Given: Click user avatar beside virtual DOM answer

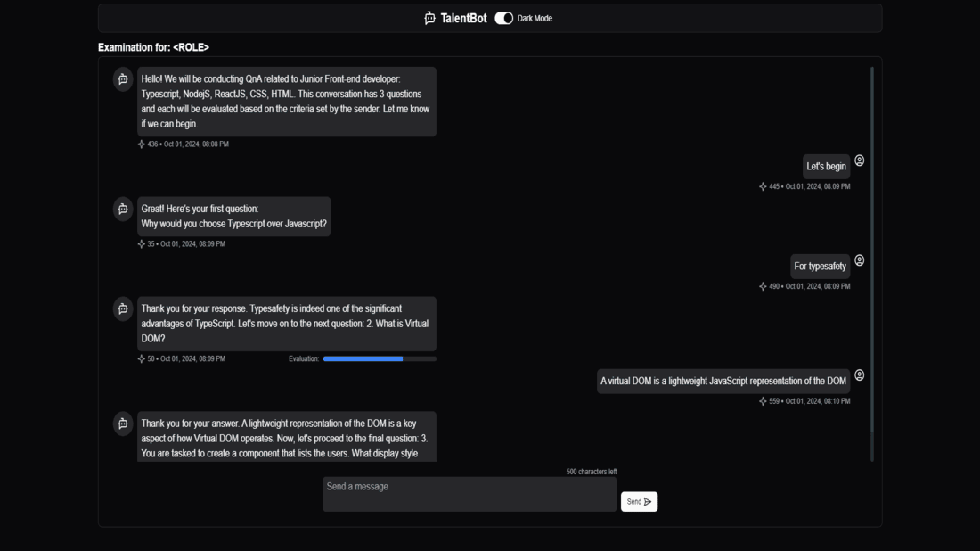Looking at the screenshot, I should click(x=860, y=375).
